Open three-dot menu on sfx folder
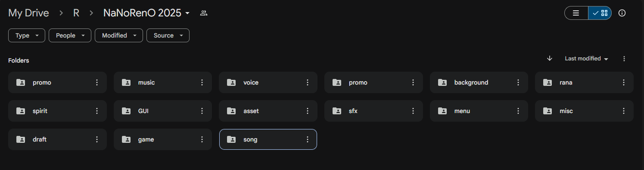This screenshot has width=644, height=170. 413,111
